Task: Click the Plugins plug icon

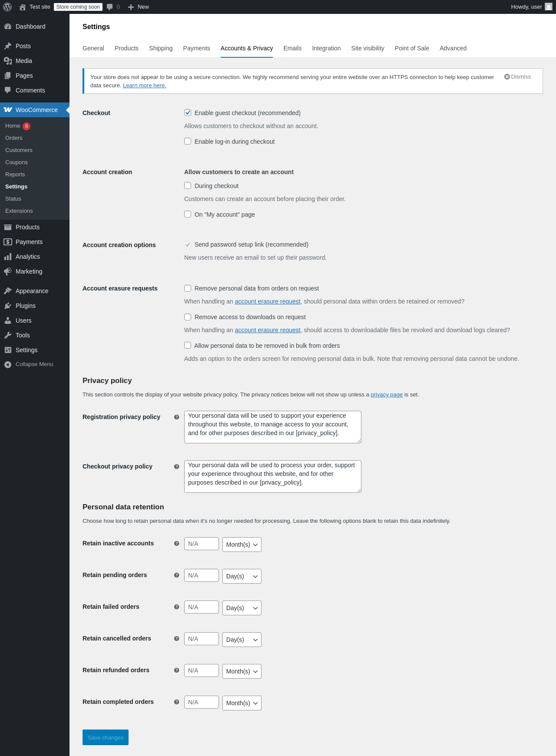Action: pyautogui.click(x=8, y=306)
